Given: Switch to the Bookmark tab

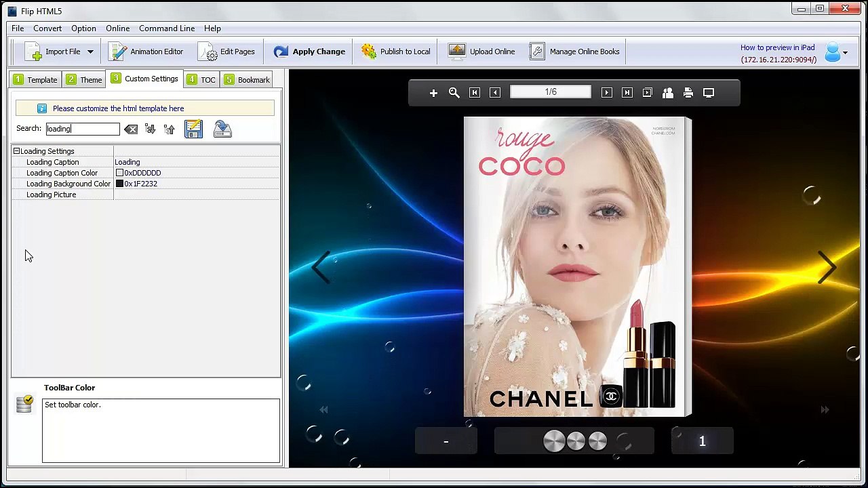Looking at the screenshot, I should 247,80.
